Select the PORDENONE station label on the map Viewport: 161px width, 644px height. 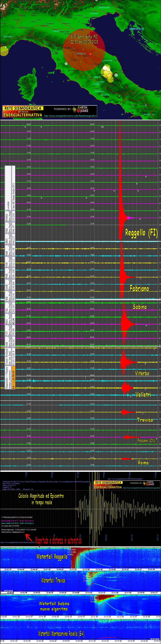click(x=104, y=7)
